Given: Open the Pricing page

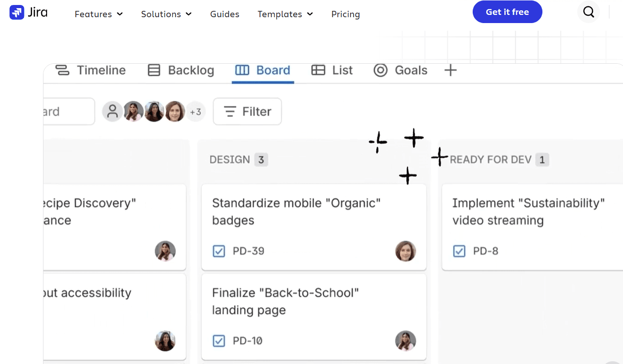Looking at the screenshot, I should point(345,14).
